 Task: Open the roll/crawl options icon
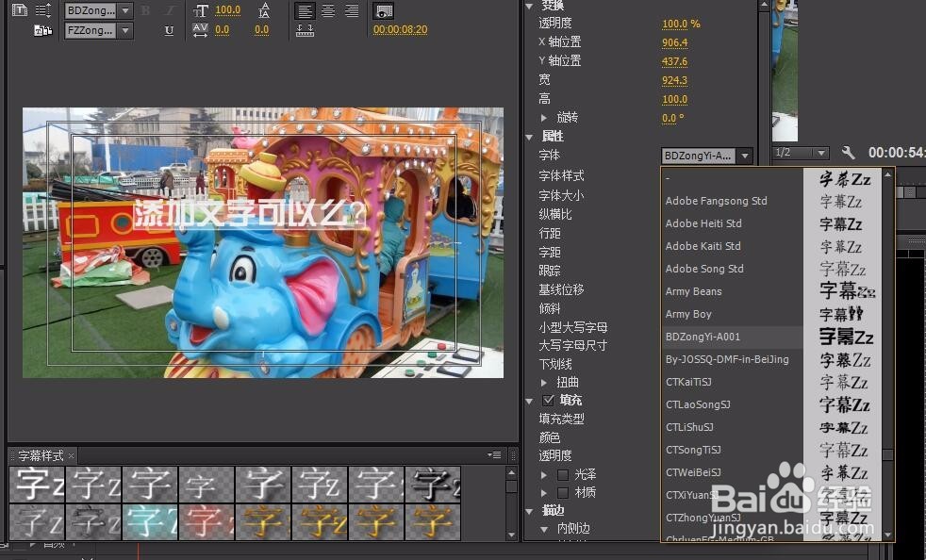(x=43, y=10)
